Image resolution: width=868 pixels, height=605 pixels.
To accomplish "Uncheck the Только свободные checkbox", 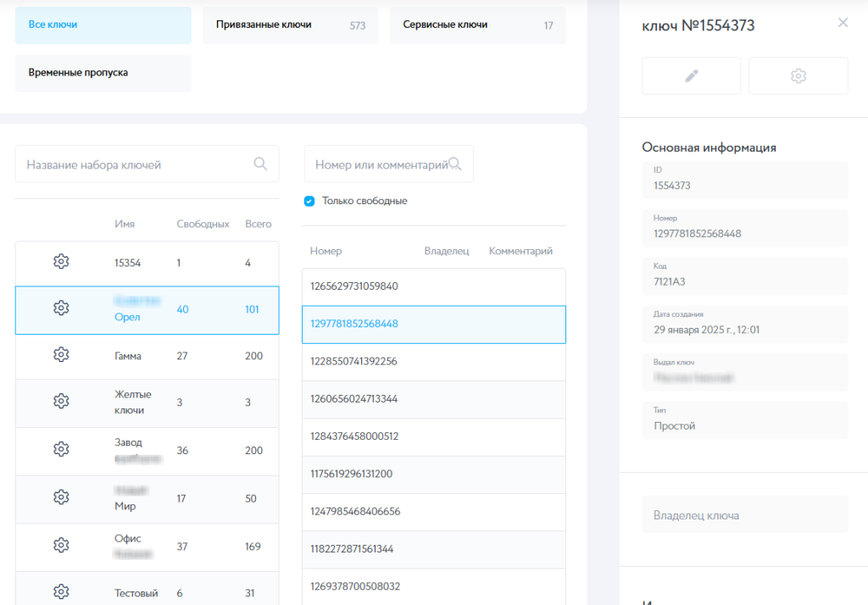I will click(x=309, y=202).
